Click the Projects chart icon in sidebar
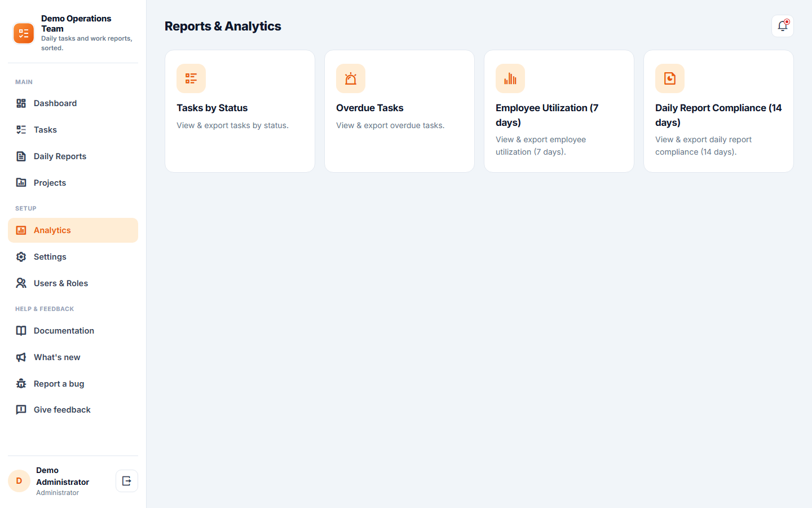Image resolution: width=812 pixels, height=508 pixels. (x=21, y=183)
